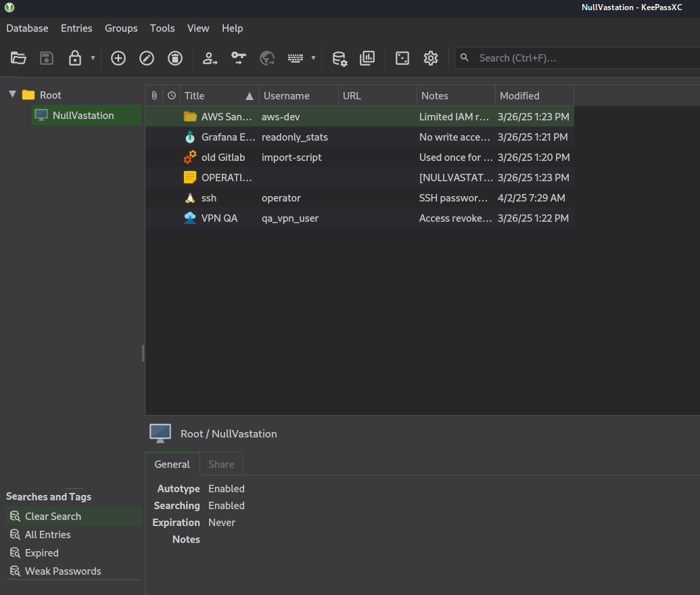Click username import-script
700x595 pixels.
(x=291, y=157)
